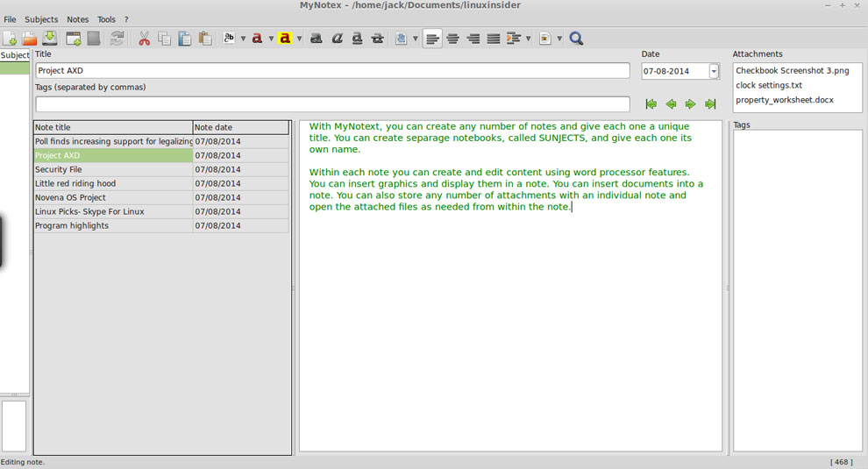Center align text
Image resolution: width=868 pixels, height=469 pixels.
(x=452, y=39)
